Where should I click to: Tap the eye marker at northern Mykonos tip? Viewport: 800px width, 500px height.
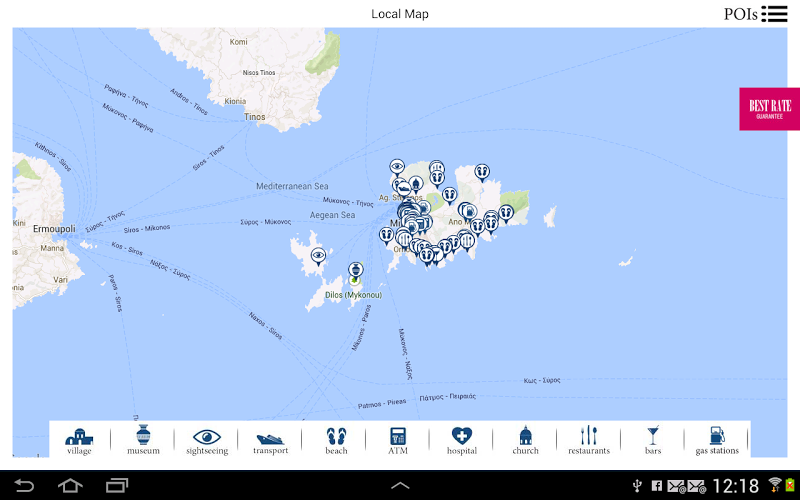click(397, 167)
